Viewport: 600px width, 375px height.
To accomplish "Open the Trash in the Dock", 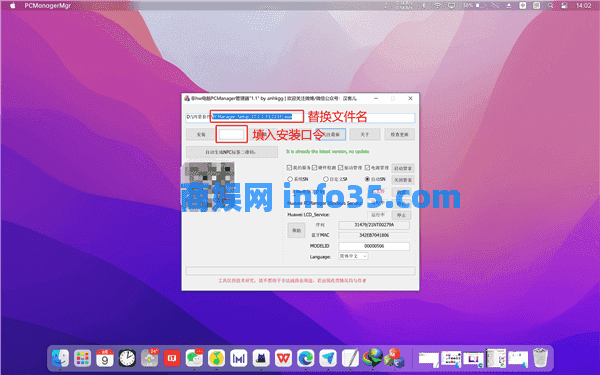I will click(540, 358).
